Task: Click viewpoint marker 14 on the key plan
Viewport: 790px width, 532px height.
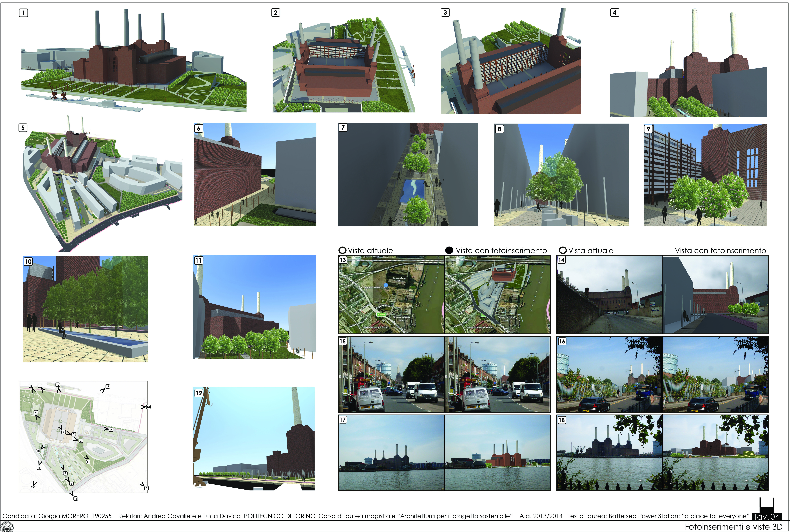Action: click(x=111, y=430)
